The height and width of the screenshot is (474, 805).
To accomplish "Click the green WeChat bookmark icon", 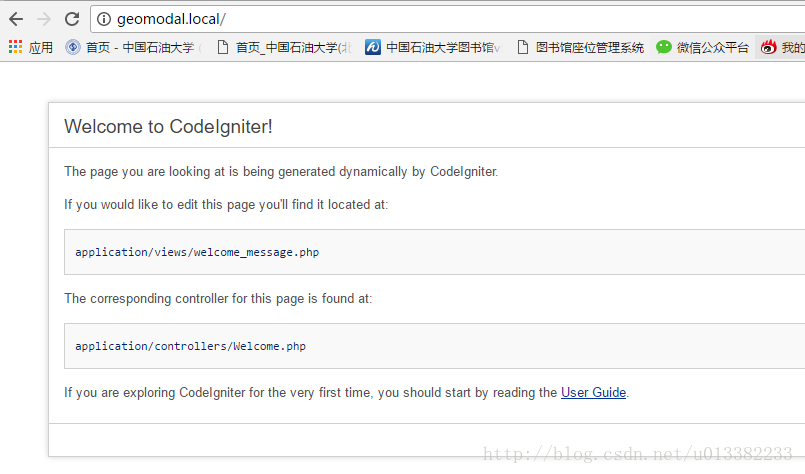I will [x=664, y=47].
